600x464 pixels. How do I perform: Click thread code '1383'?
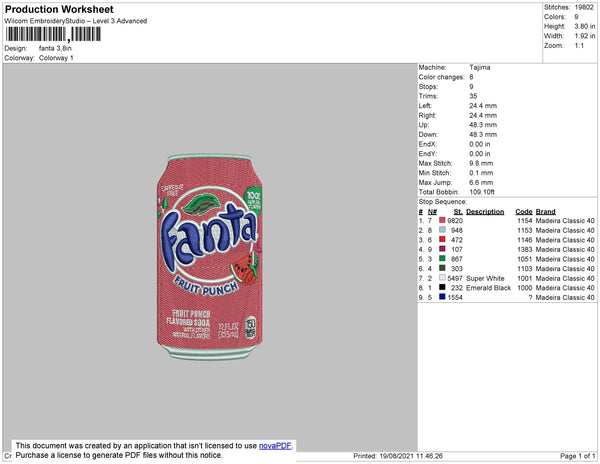click(x=525, y=249)
